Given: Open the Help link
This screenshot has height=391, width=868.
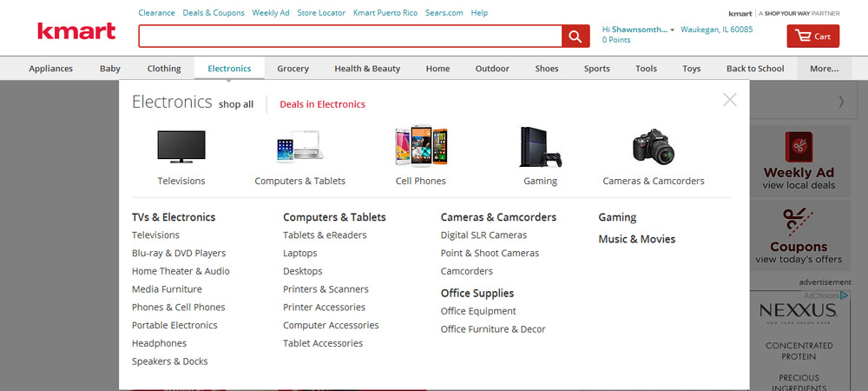Looking at the screenshot, I should (479, 13).
